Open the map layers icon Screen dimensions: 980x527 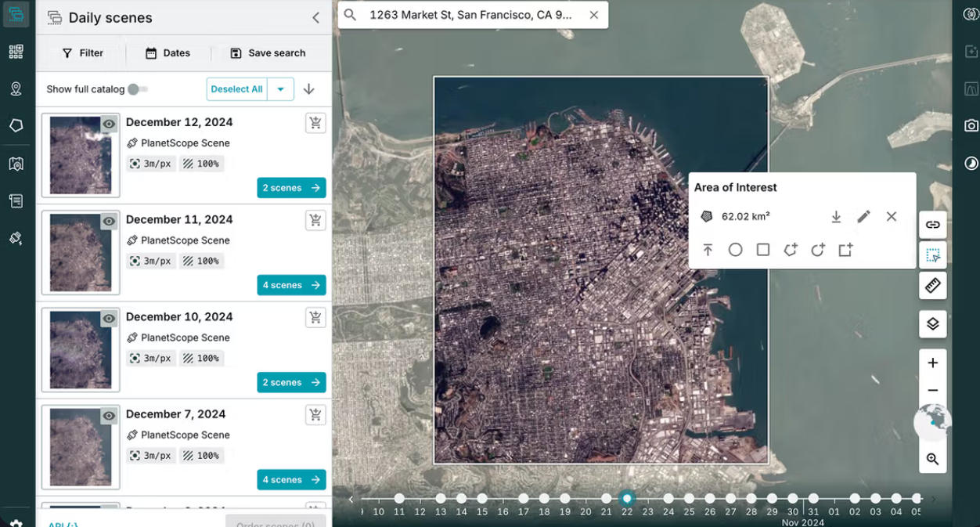point(932,324)
